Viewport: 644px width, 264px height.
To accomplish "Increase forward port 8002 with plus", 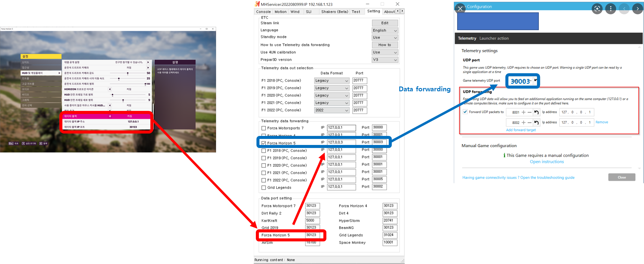I will [x=523, y=123].
